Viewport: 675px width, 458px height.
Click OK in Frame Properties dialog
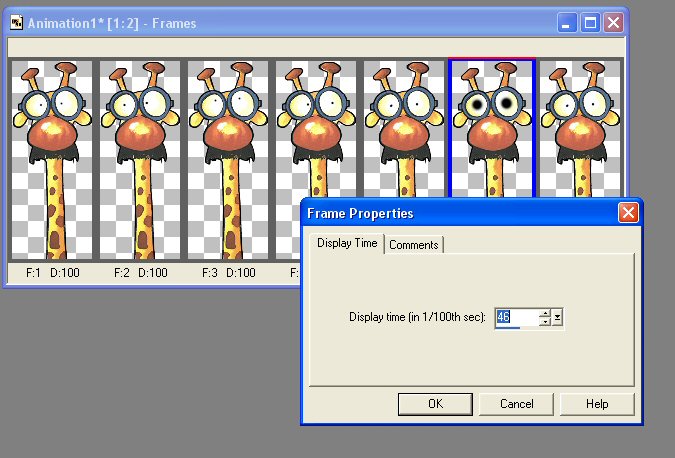coord(435,404)
